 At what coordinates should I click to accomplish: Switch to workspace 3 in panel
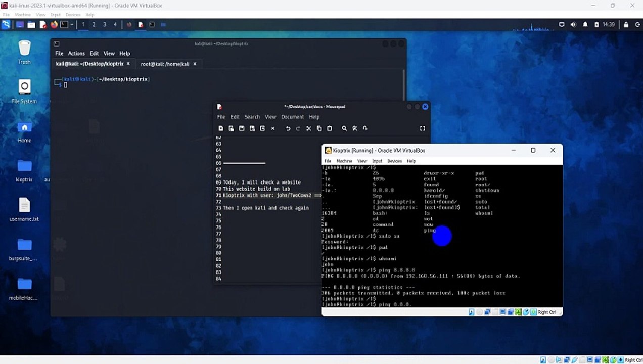click(105, 24)
